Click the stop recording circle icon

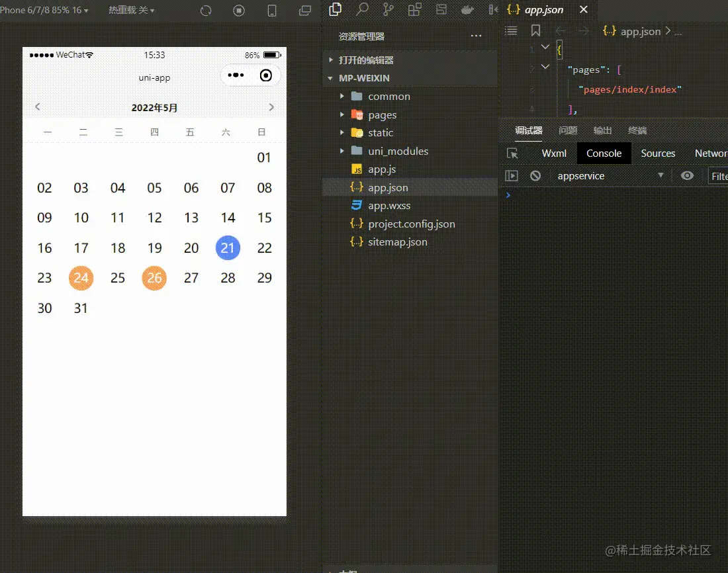point(239,10)
